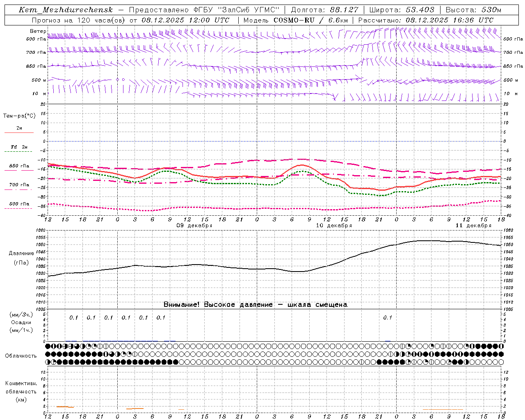Click the 09 декабря date label
This screenshot has height=420, width=525.
coord(194,226)
